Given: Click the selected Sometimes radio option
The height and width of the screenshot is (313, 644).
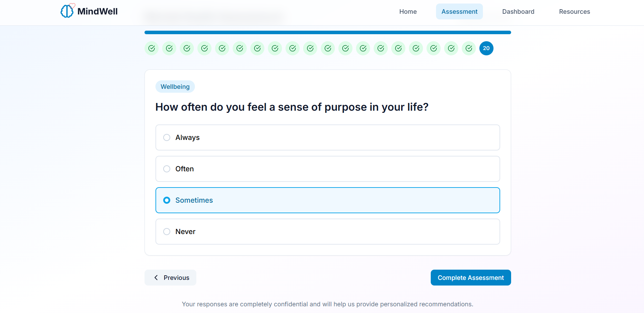Looking at the screenshot, I should click(x=167, y=200).
